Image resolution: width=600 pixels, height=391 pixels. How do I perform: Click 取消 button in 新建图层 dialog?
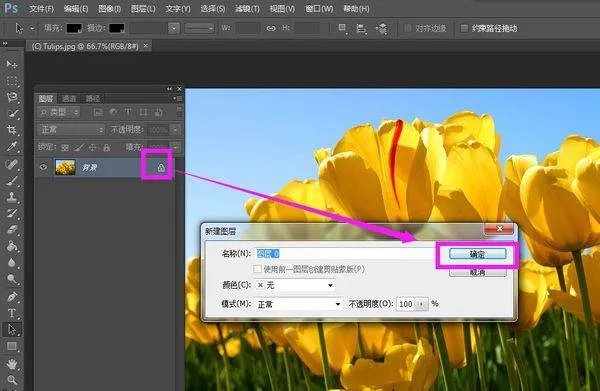tap(478, 272)
